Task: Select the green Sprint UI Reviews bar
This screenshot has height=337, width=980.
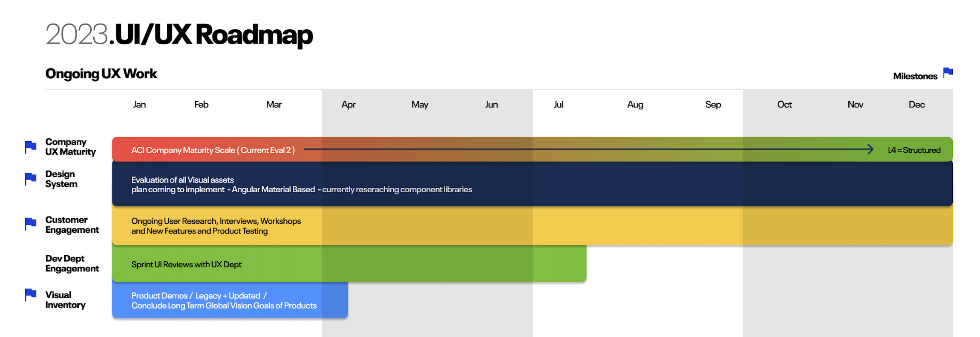Action: 349,264
